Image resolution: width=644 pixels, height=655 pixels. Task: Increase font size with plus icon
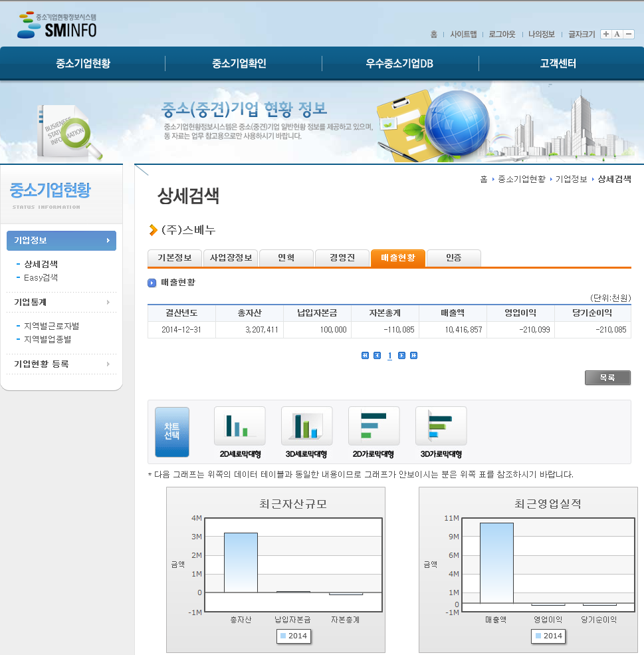(x=605, y=35)
